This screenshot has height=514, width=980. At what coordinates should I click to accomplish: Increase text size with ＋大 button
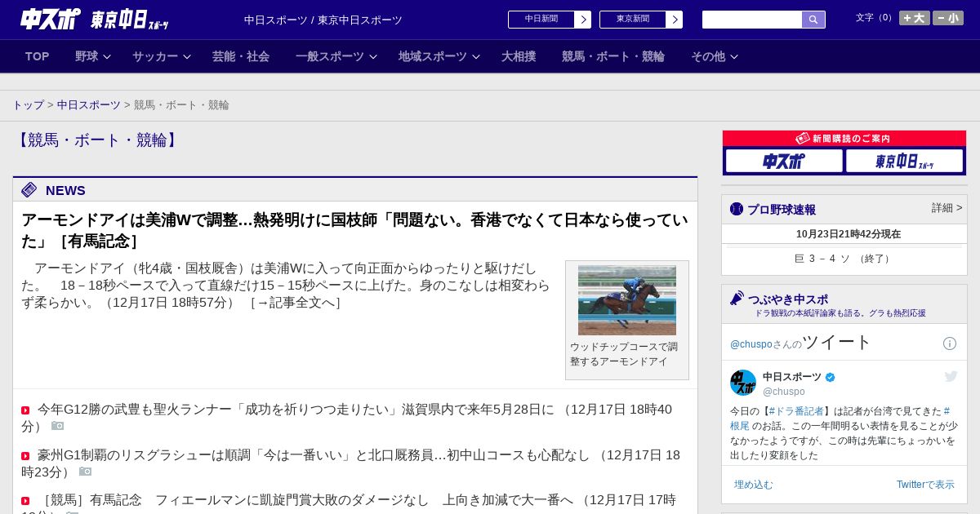(915, 18)
